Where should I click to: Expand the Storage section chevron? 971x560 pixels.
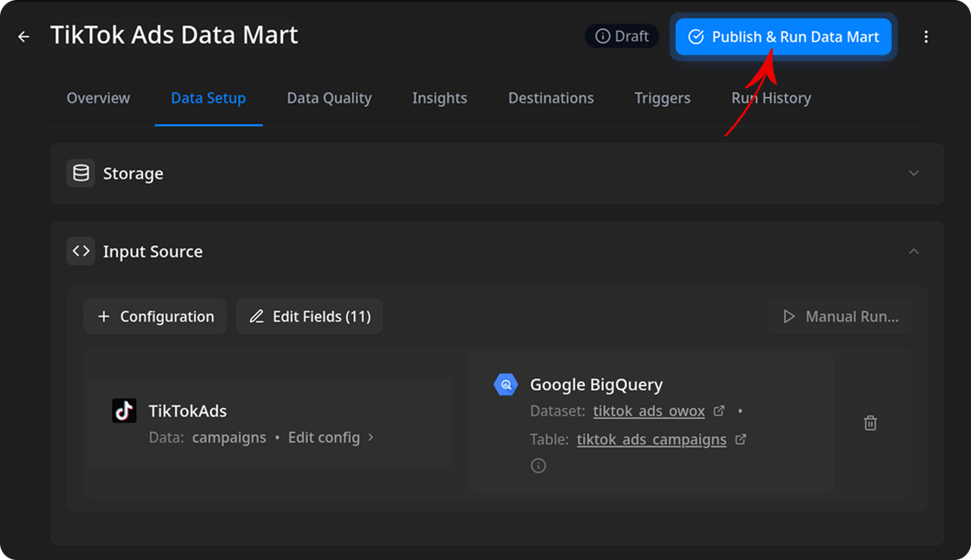point(914,174)
